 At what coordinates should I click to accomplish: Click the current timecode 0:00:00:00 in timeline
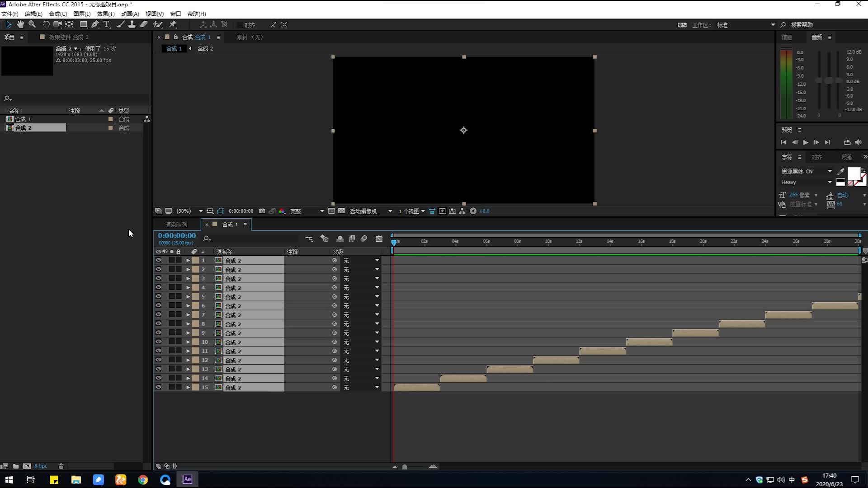click(x=177, y=236)
